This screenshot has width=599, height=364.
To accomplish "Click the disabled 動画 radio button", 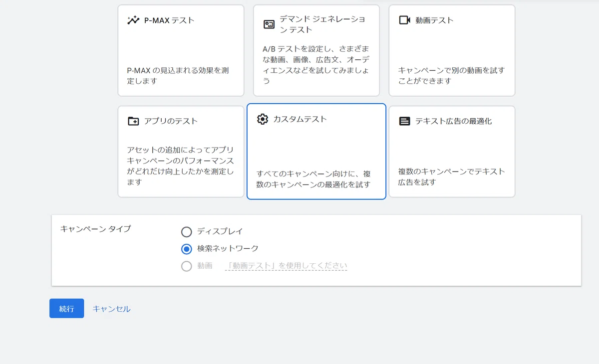I will [187, 266].
